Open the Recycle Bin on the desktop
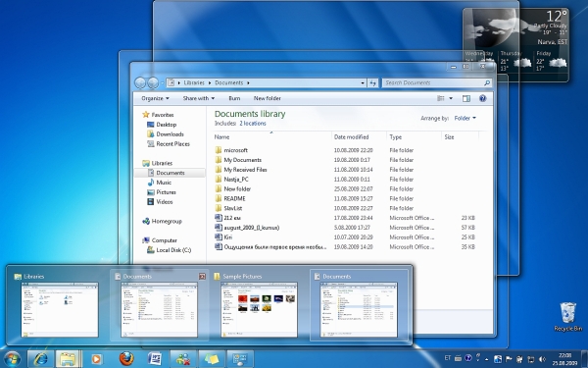 tap(567, 317)
